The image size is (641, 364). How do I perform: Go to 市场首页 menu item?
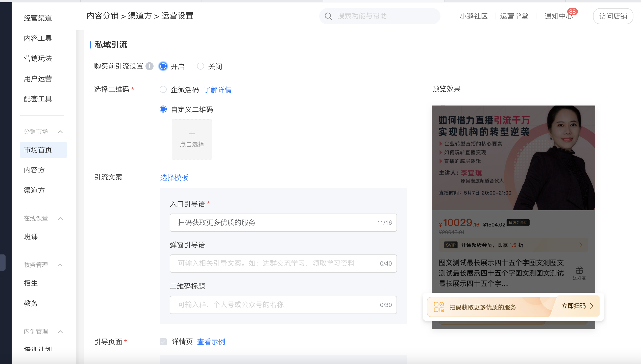point(43,150)
